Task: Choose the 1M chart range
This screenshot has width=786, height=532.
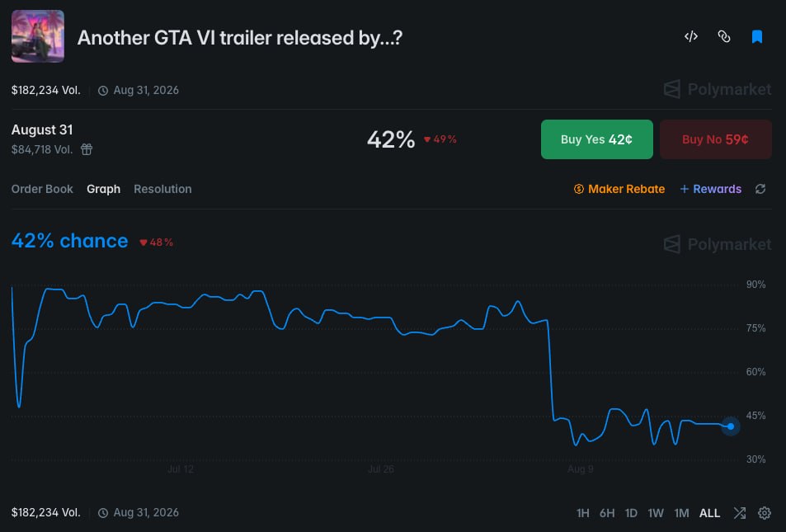Action: (x=681, y=513)
